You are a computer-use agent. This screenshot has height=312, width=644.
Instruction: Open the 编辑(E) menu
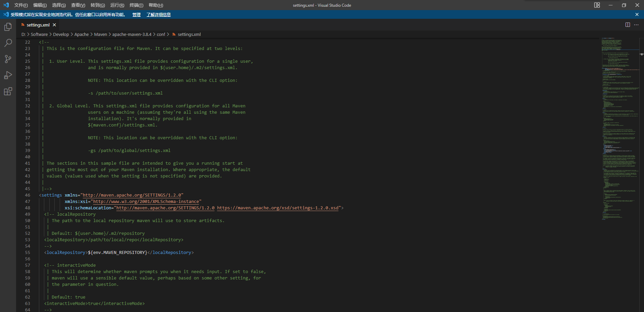(40, 5)
